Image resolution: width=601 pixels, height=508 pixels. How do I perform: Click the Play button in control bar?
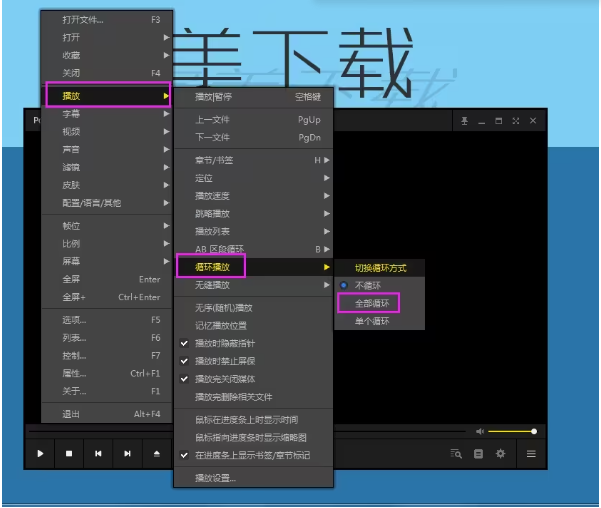41,454
